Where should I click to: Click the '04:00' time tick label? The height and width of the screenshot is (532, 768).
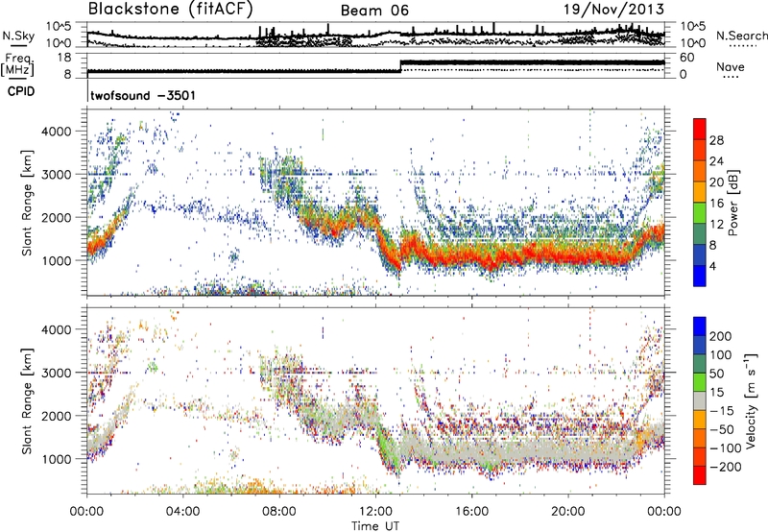(x=183, y=512)
